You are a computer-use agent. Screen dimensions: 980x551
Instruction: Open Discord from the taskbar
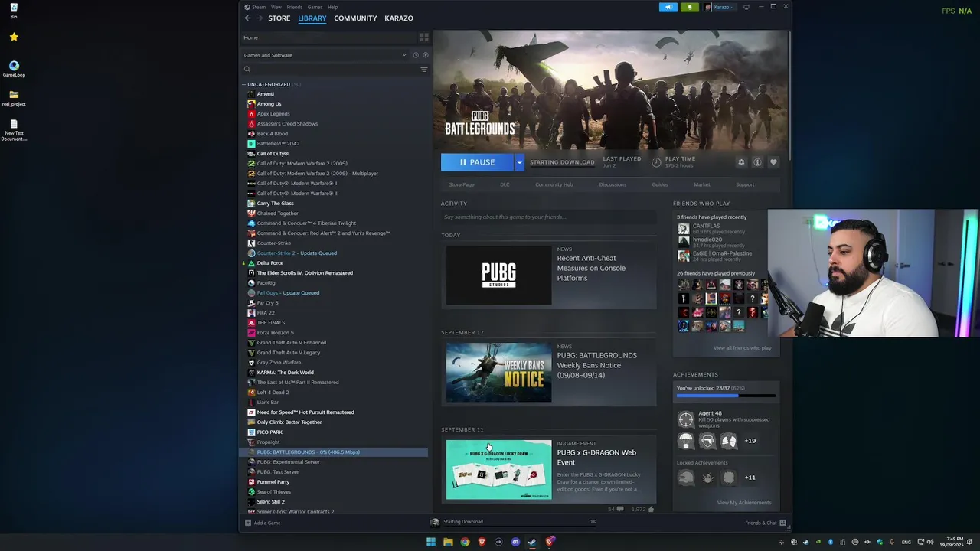(x=515, y=542)
